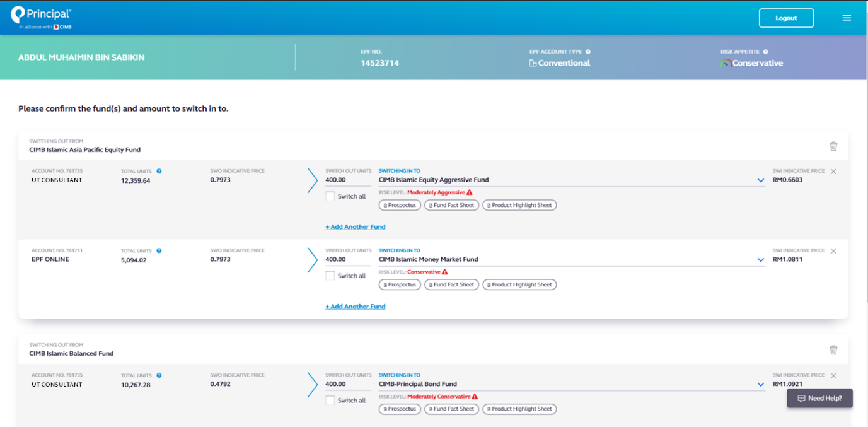Remove the CIMB Islamic Equity Aggressive Fund row
The image size is (868, 427).
[833, 172]
